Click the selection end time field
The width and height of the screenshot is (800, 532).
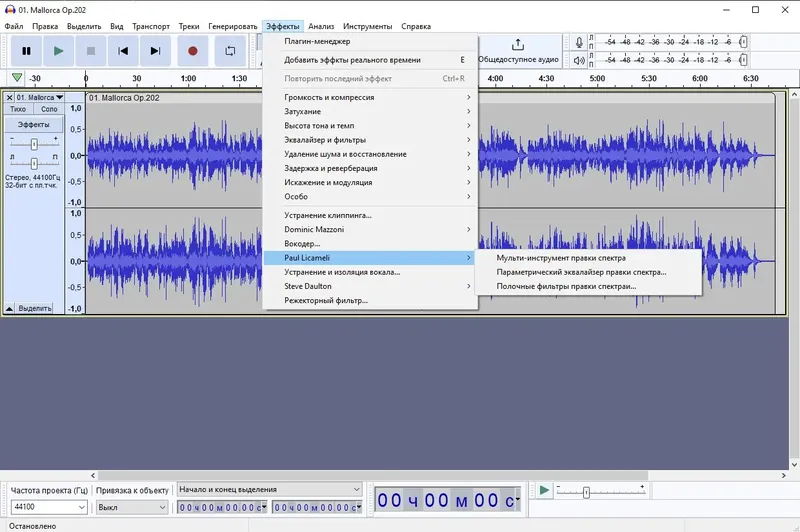(x=317, y=508)
